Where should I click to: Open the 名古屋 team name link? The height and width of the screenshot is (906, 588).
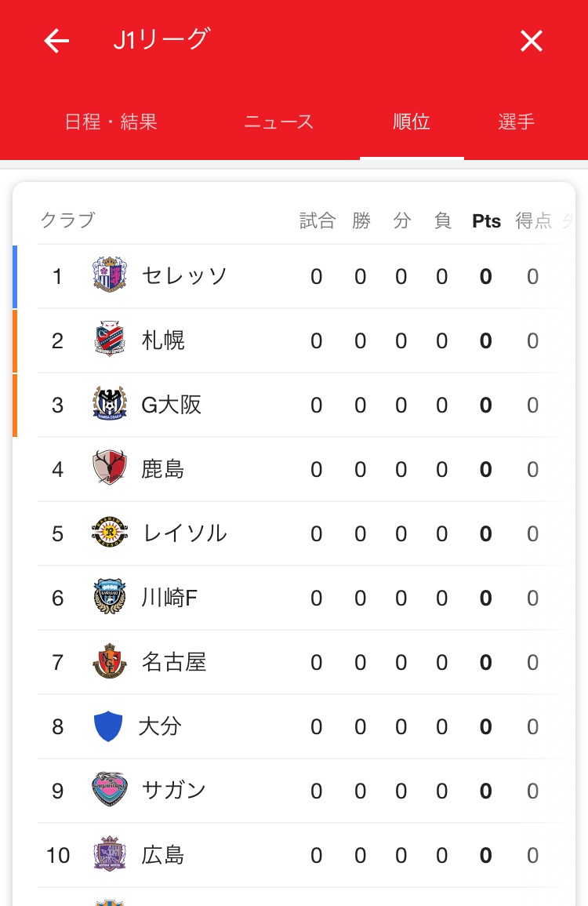(174, 661)
